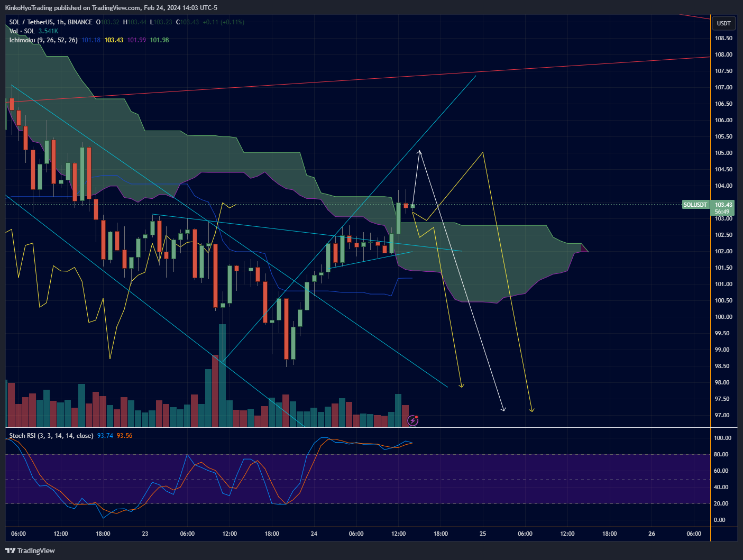Viewport: 743px width, 560px height.
Task: Click the 1h timeframe in chart title
Action: [x=59, y=22]
